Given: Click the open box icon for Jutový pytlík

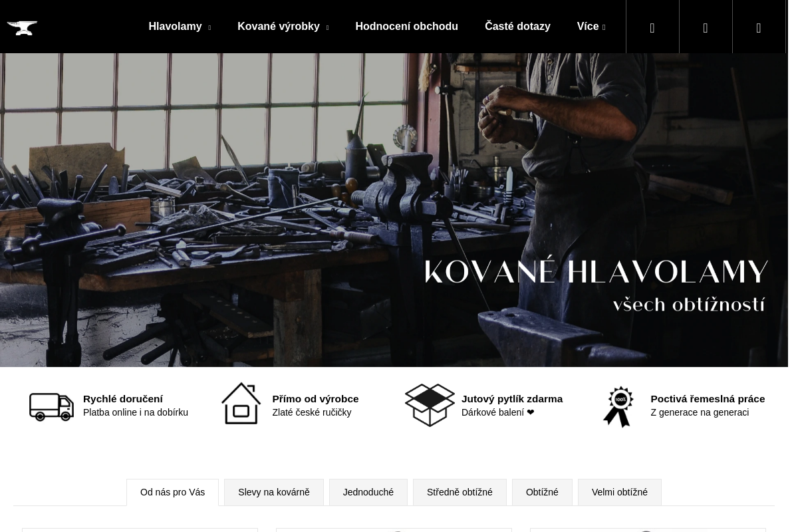Looking at the screenshot, I should pos(430,405).
